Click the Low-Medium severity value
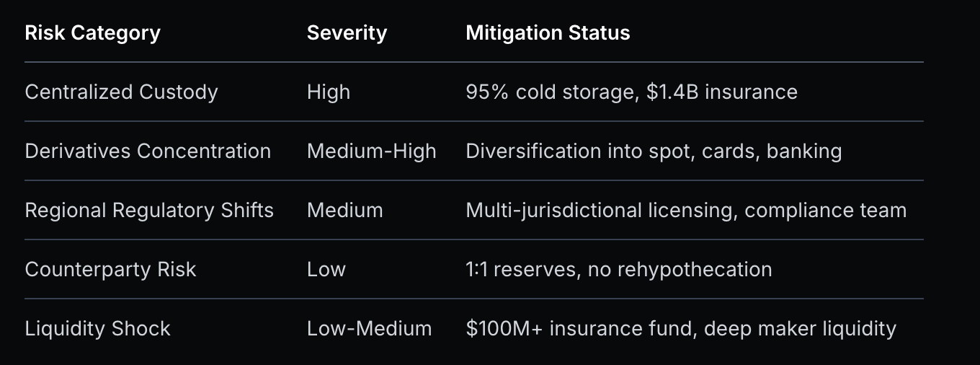Image resolution: width=980 pixels, height=365 pixels. point(369,329)
